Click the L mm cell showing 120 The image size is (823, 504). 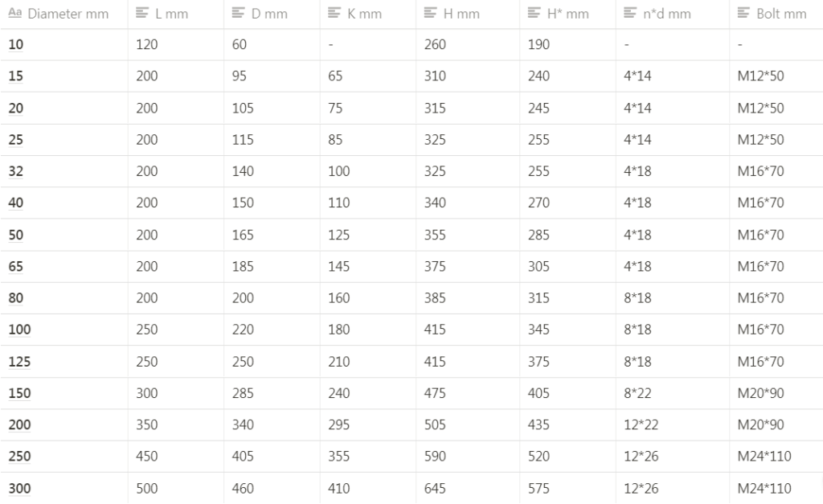pos(147,45)
